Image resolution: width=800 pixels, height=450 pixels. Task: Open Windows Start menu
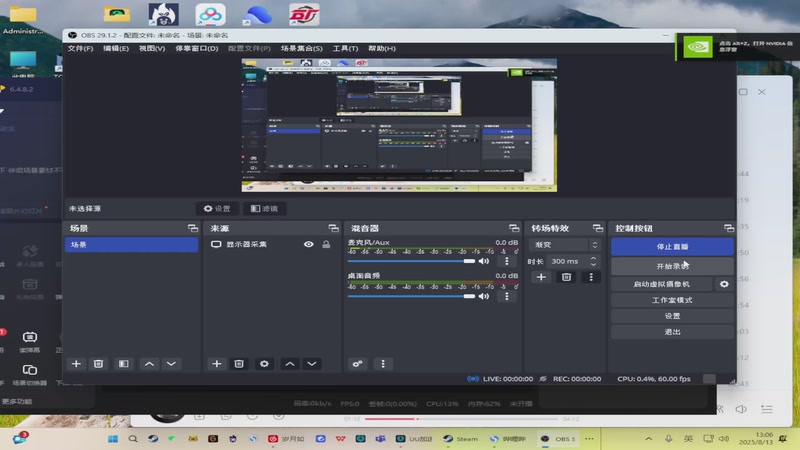[x=113, y=439]
